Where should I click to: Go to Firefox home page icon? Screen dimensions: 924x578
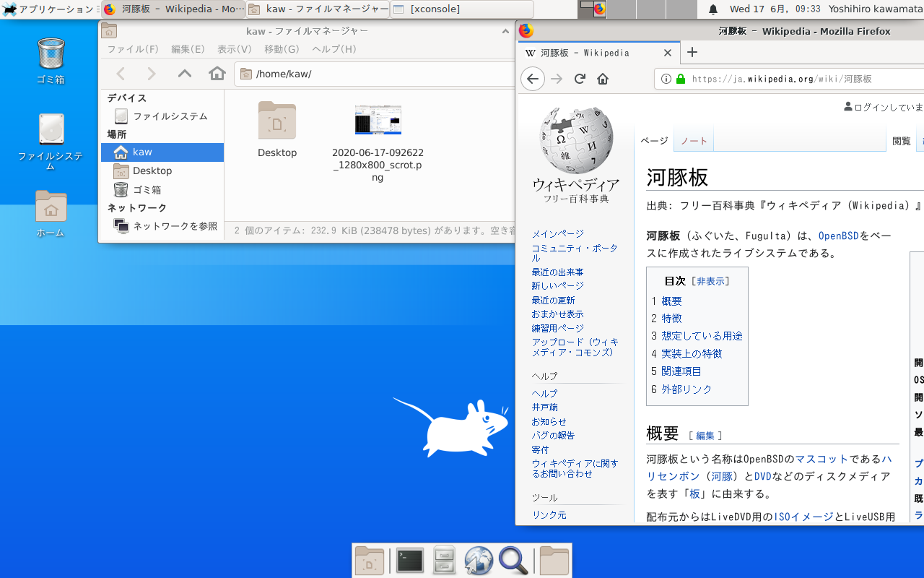coord(603,79)
